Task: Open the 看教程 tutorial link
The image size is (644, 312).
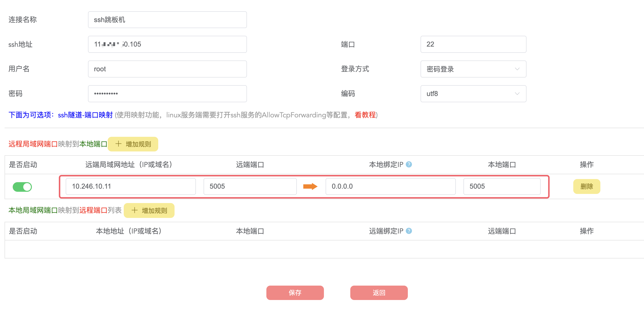Action: coord(365,115)
